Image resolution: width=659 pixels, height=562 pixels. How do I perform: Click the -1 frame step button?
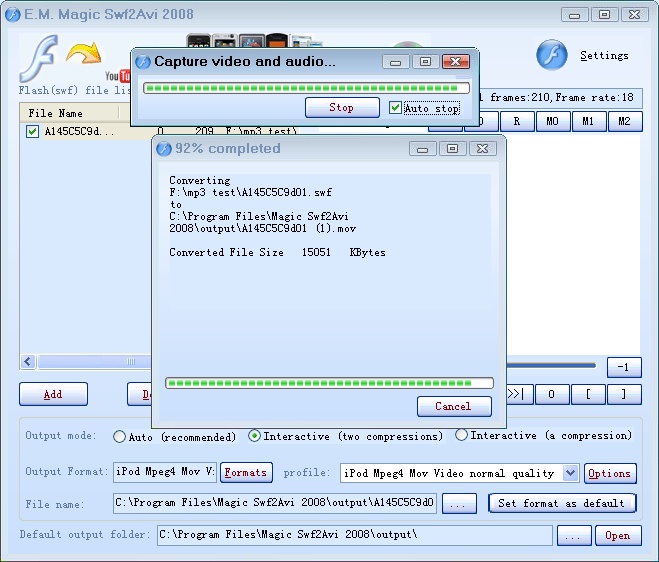pyautogui.click(x=624, y=367)
